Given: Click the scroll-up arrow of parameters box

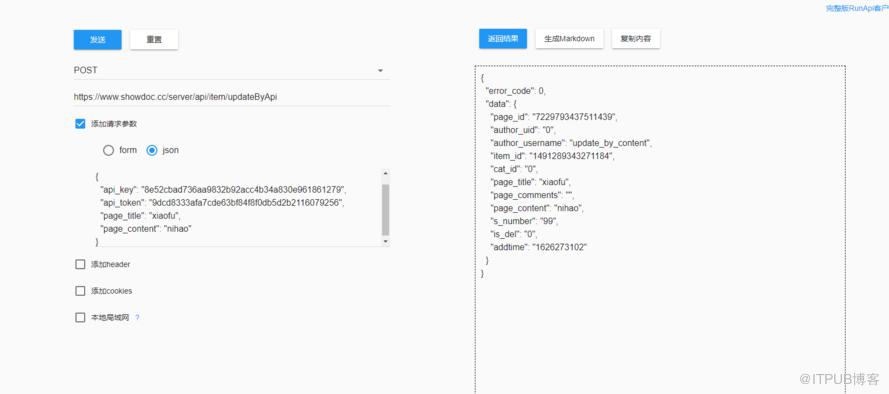Looking at the screenshot, I should [x=386, y=173].
